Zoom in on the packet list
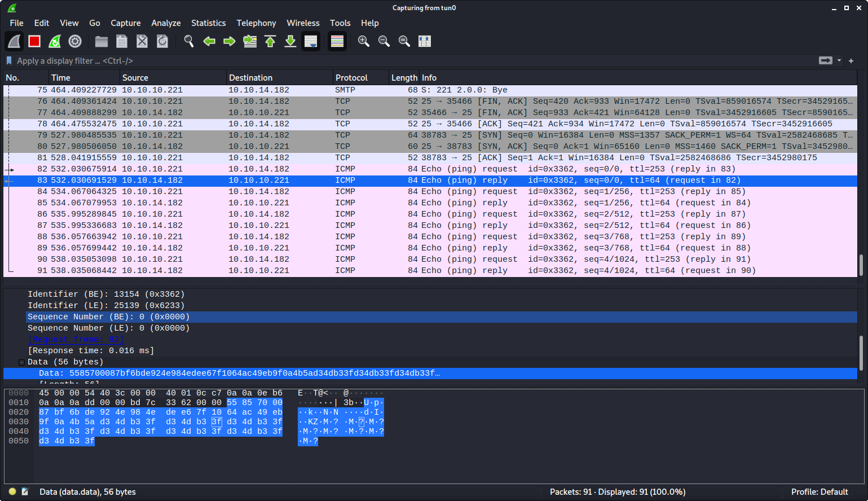The width and height of the screenshot is (868, 501). click(364, 41)
